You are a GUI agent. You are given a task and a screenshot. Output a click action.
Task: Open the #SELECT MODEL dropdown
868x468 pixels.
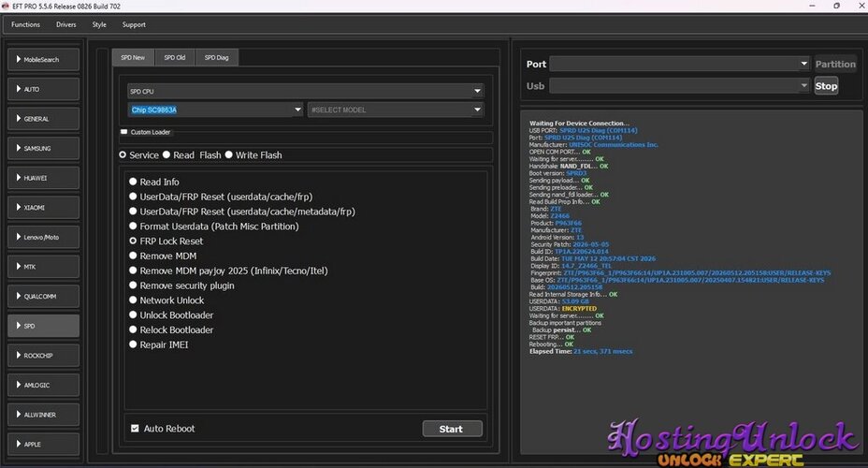[396, 110]
